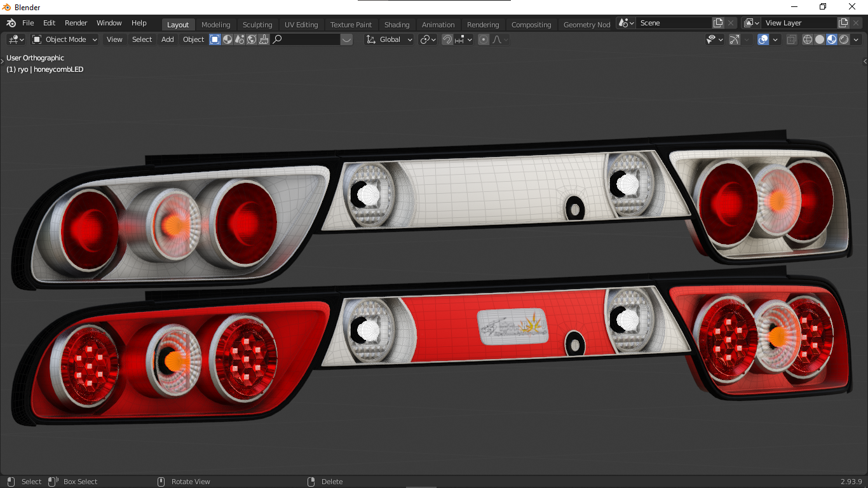This screenshot has height=488, width=868.
Task: Switch to solid viewport shading
Action: pyautogui.click(x=820, y=39)
